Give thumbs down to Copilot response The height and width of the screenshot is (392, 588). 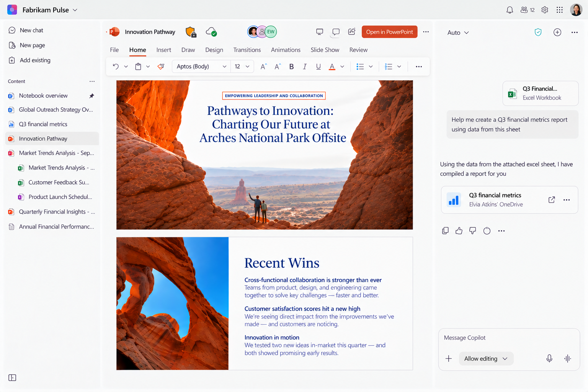tap(473, 231)
